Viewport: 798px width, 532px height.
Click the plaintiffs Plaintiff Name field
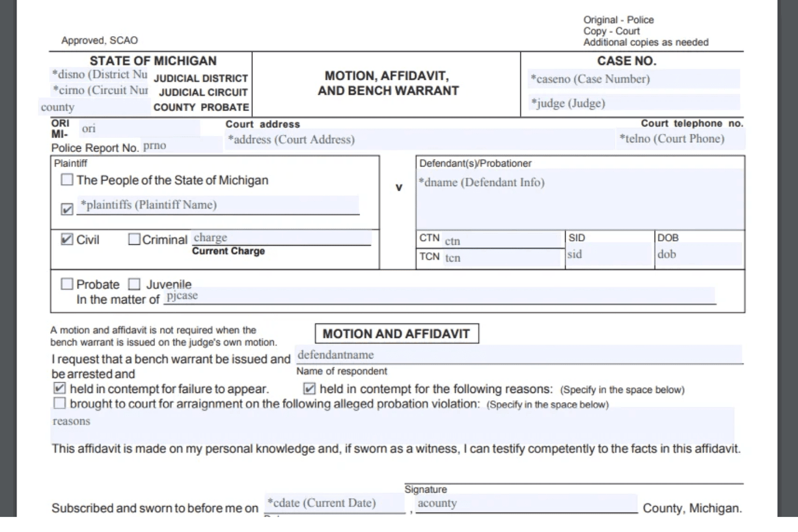pyautogui.click(x=218, y=205)
